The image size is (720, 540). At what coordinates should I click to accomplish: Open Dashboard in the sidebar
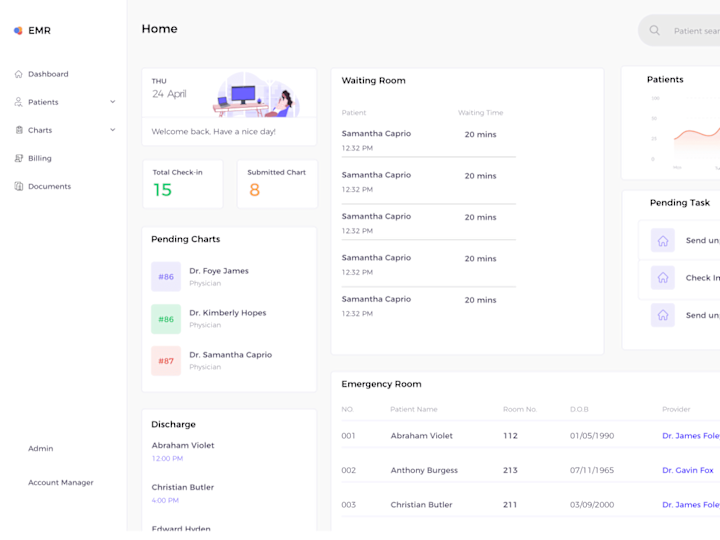point(48,74)
